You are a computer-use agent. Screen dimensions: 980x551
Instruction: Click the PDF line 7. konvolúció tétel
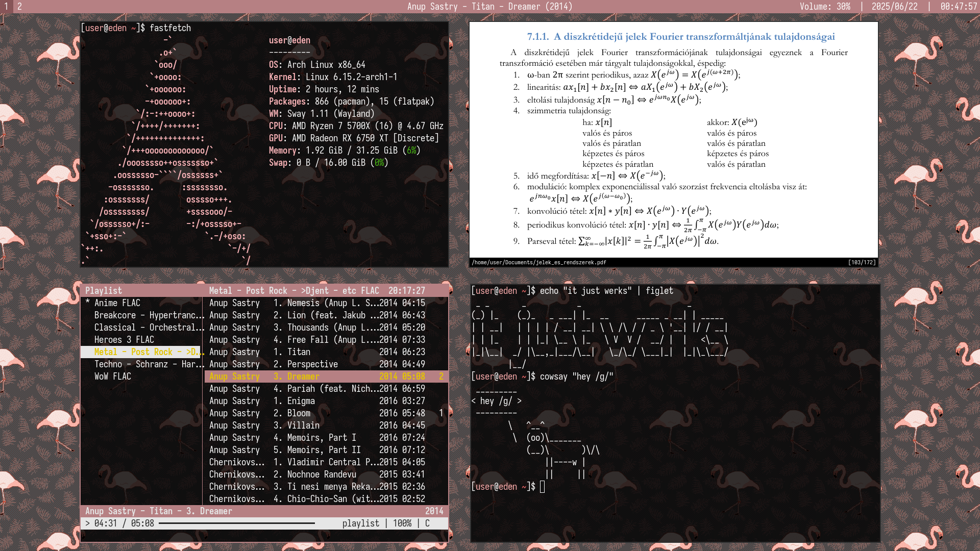(612, 211)
